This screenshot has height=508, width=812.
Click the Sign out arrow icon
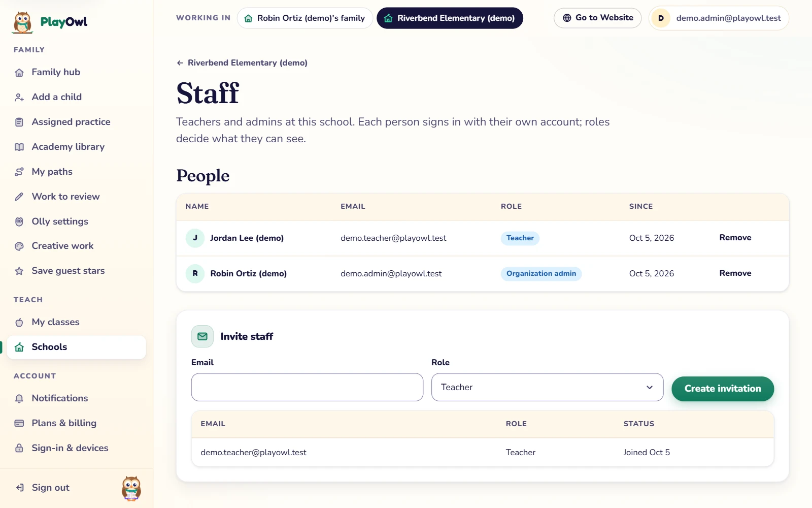[19, 488]
